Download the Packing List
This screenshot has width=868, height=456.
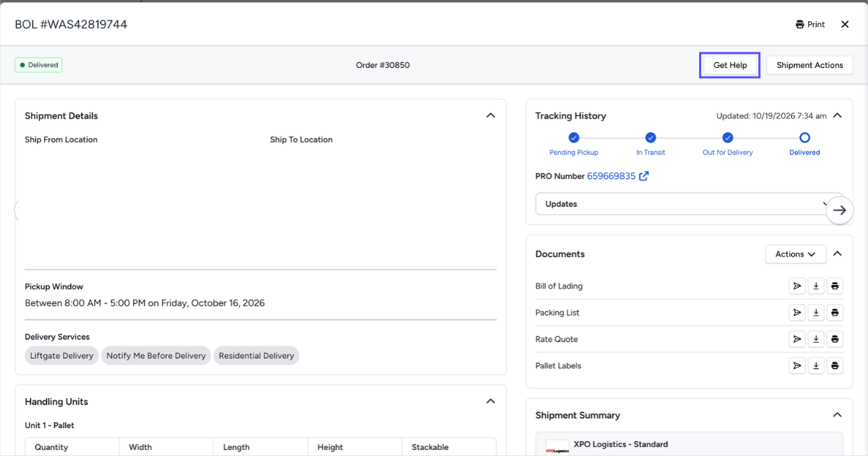click(x=816, y=313)
